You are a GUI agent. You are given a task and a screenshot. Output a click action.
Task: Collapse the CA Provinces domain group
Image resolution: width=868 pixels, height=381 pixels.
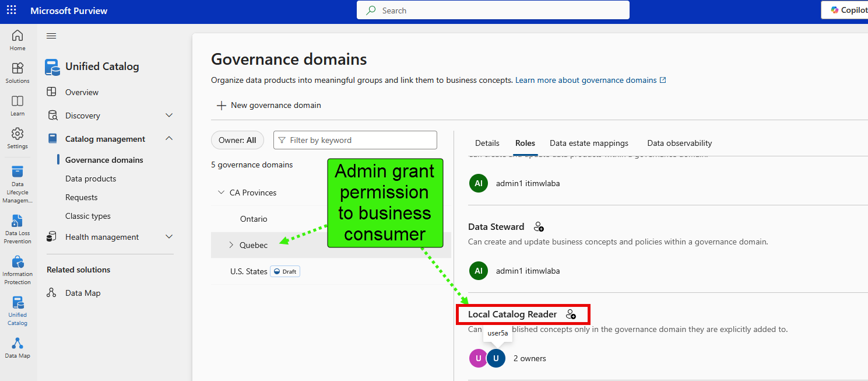(222, 192)
